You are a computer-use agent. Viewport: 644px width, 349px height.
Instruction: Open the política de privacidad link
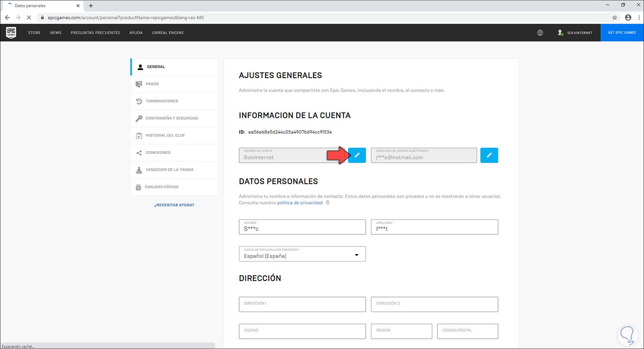click(300, 203)
